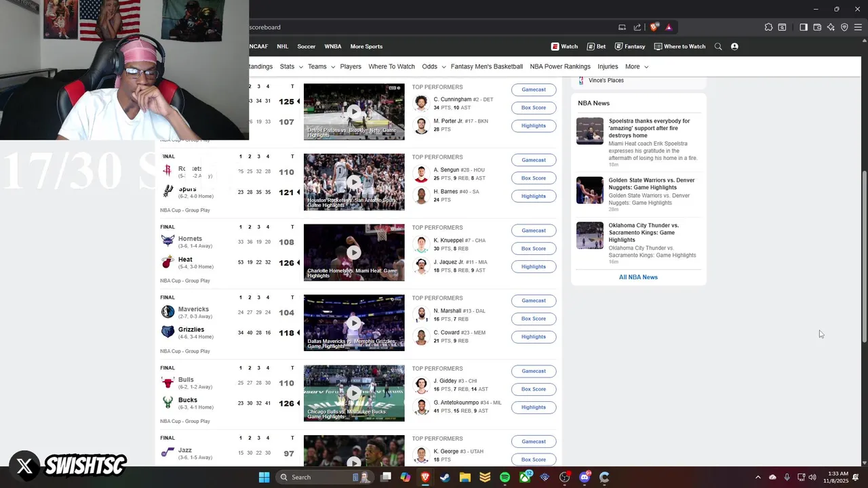
Task: Open Highlights for Pistons vs Nets game
Action: tap(534, 125)
